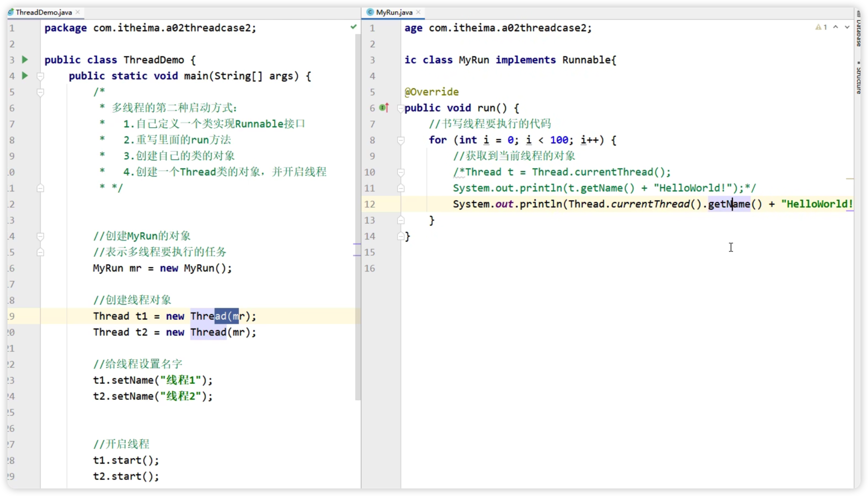
Task: Switch to the MyRun.java tab
Action: coord(394,12)
